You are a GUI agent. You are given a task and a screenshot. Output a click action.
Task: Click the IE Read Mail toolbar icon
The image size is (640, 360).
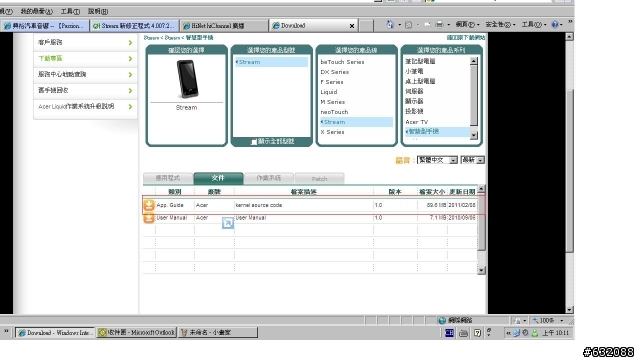(427, 25)
